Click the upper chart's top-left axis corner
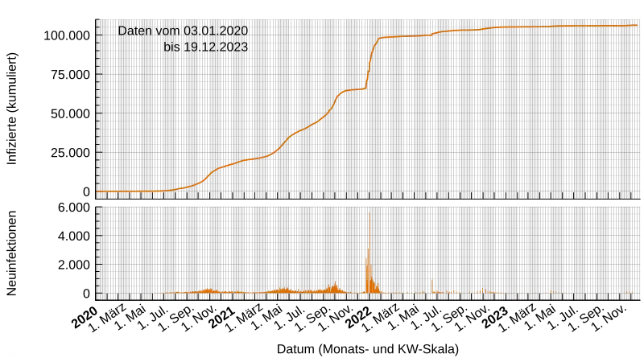The width and height of the screenshot is (644, 362). click(97, 21)
